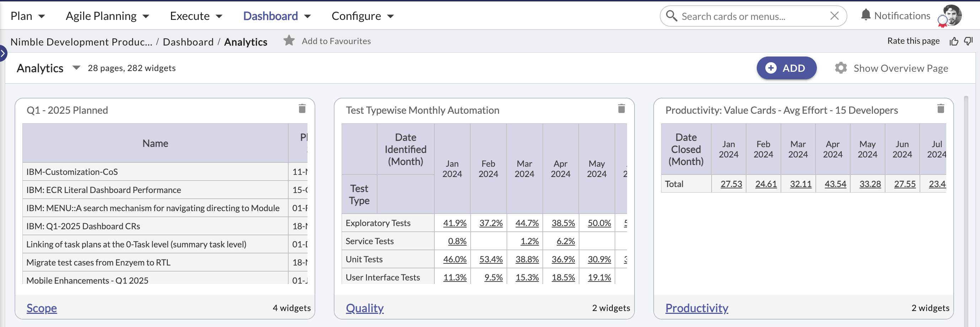Click the Name column header

155,143
